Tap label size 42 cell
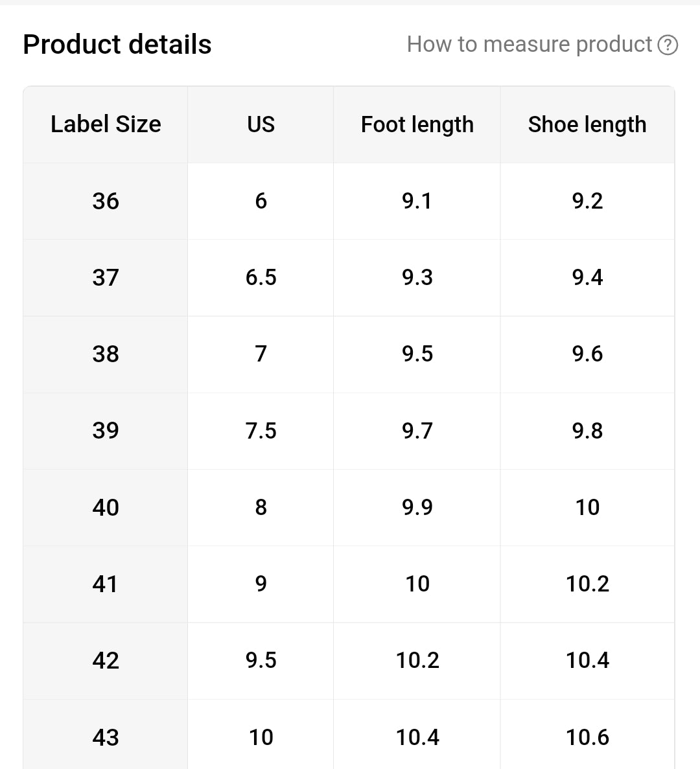 106,660
